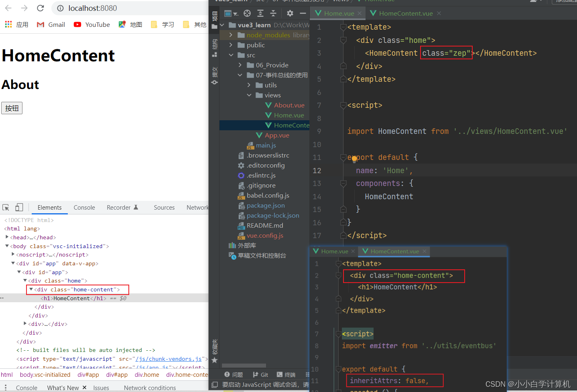Open project panel settings gear

[x=290, y=13]
